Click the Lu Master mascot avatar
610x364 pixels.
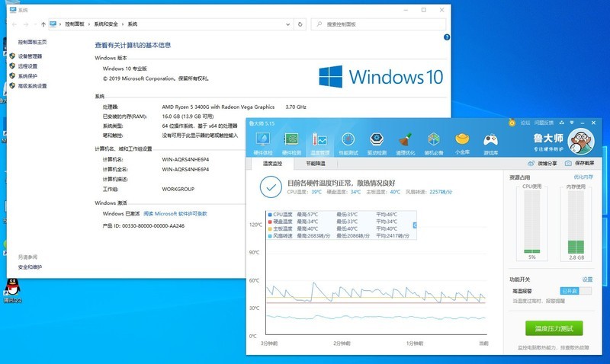(x=581, y=142)
